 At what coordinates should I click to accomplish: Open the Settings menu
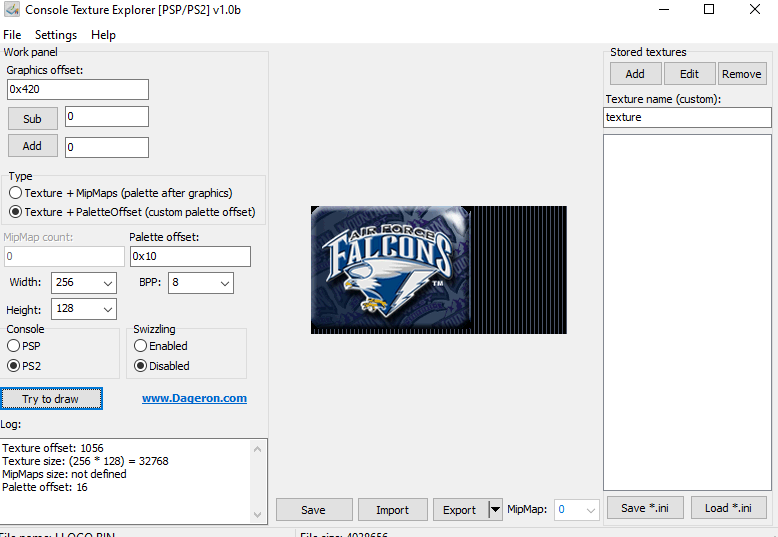56,35
